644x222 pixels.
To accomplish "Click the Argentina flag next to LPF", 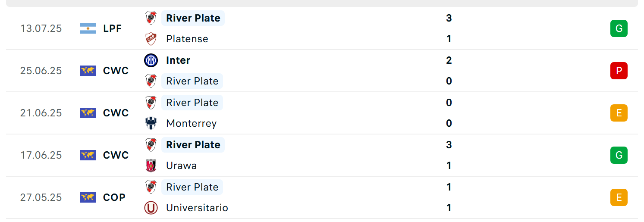I will (x=88, y=28).
